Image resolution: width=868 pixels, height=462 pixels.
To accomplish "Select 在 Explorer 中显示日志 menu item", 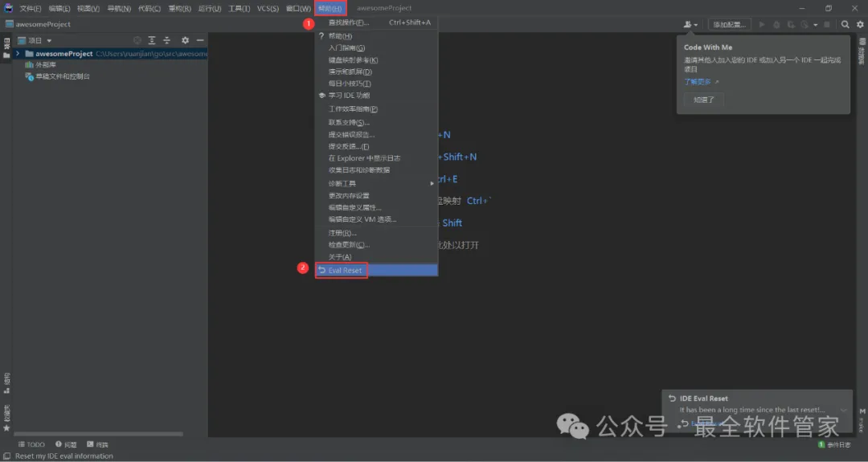I will [x=376, y=158].
